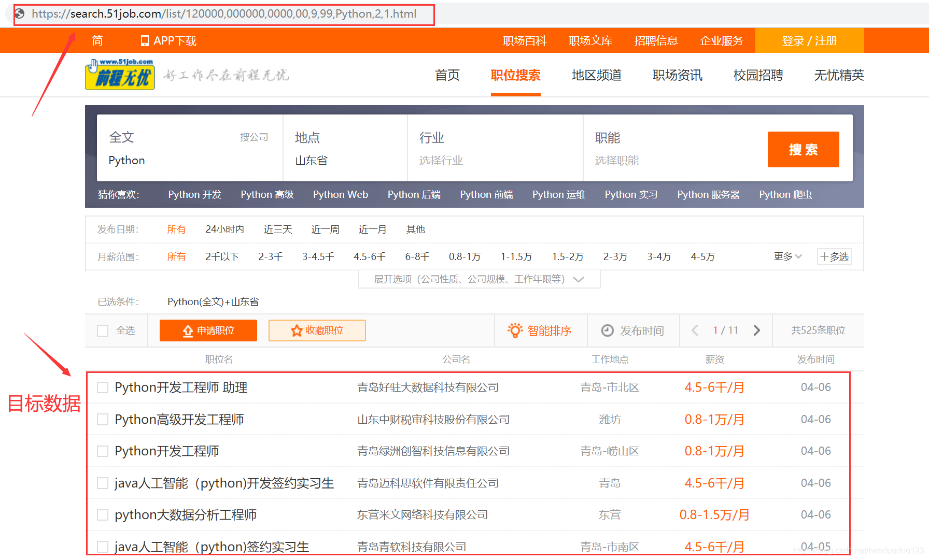Click suggestion Python Web
Viewport: 929px width, 560px height.
341,195
